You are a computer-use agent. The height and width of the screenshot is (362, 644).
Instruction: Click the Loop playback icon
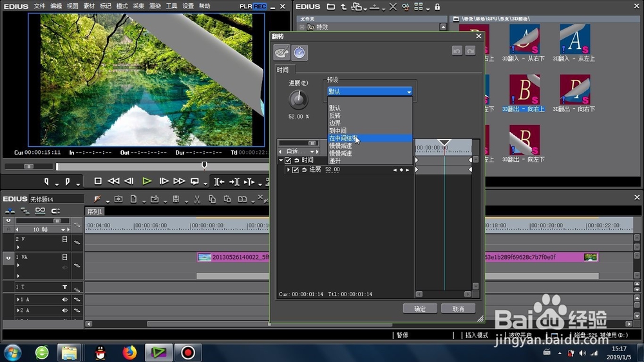point(194,181)
